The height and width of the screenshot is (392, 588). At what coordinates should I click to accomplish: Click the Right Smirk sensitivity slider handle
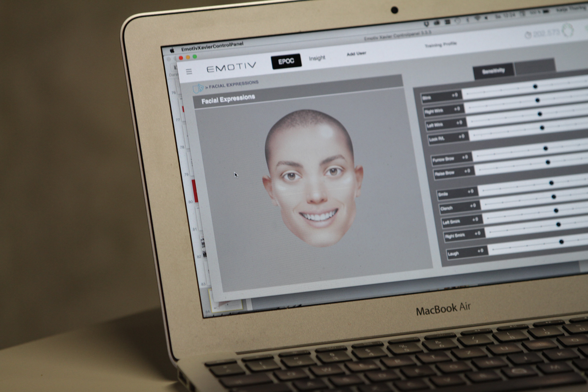point(559,224)
